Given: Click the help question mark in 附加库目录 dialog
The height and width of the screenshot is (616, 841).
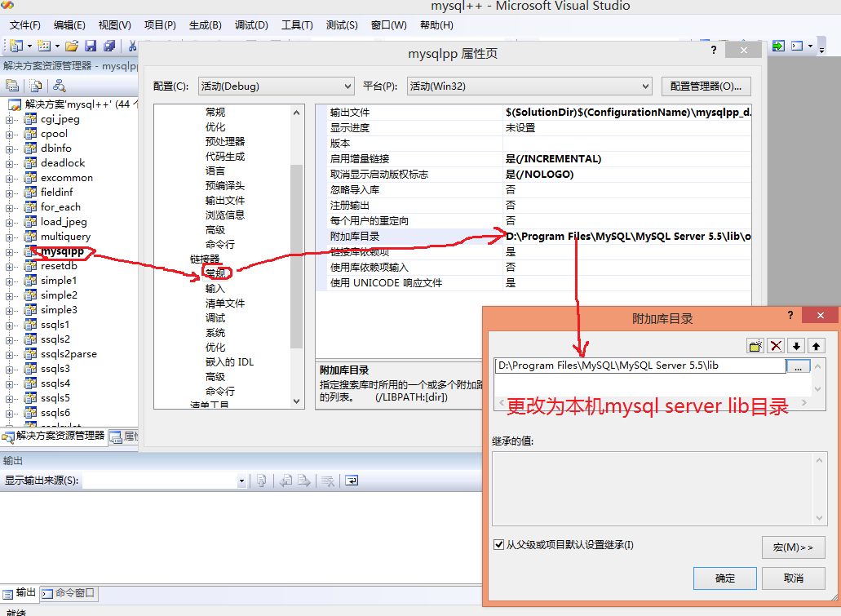Looking at the screenshot, I should [790, 315].
